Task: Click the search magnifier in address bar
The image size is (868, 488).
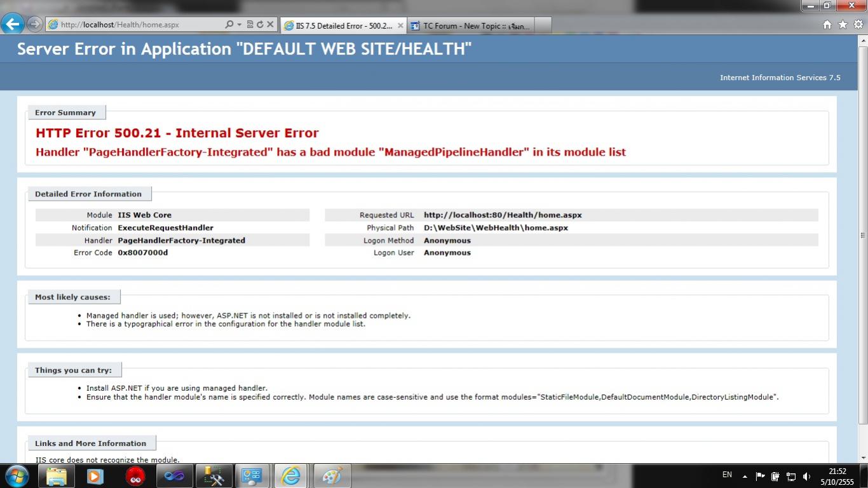Action: (229, 25)
